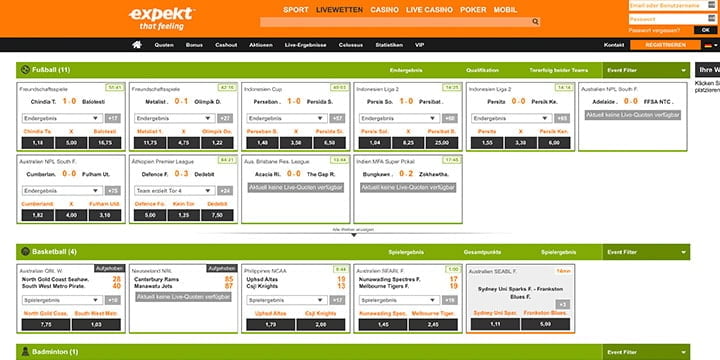Open the Fußball Event Filter dropdown
The image size is (720, 360).
click(x=646, y=70)
